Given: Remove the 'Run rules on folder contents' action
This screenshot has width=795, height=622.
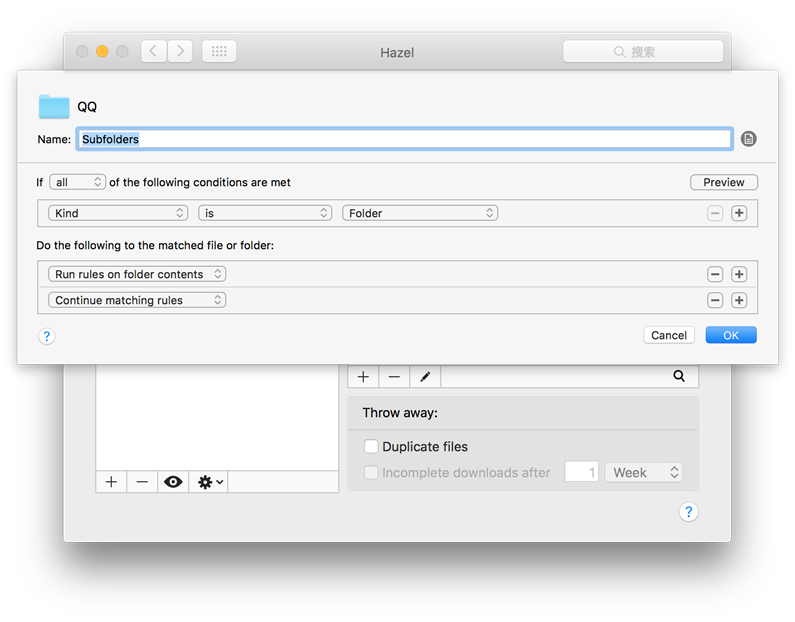Looking at the screenshot, I should click(x=715, y=274).
